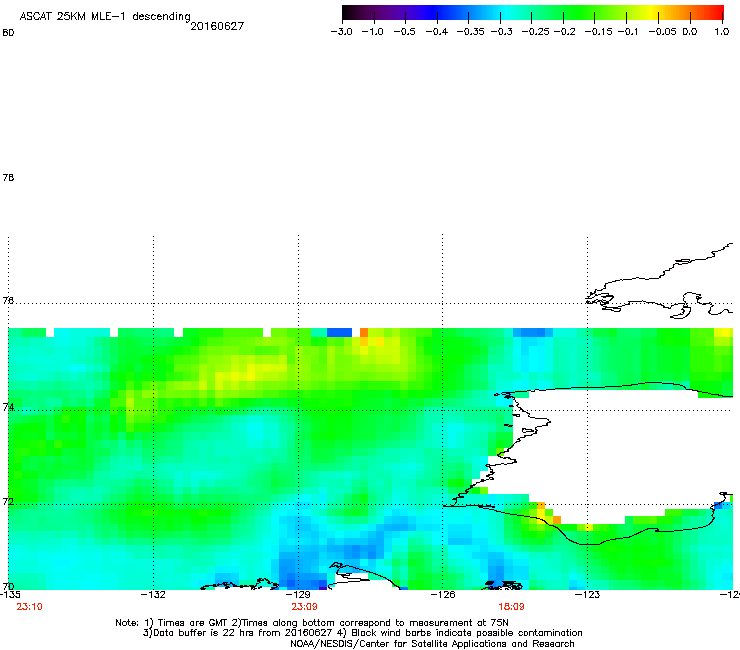Select the '-0.2' color scale label
The height and width of the screenshot is (650, 740).
coord(564,32)
